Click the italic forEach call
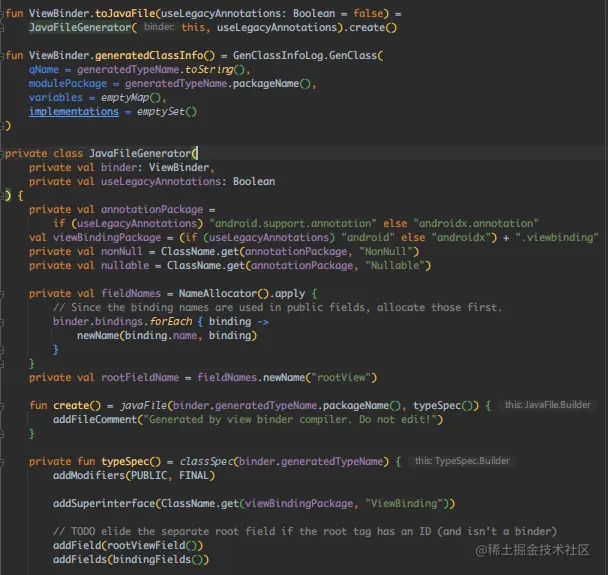 [x=171, y=321]
